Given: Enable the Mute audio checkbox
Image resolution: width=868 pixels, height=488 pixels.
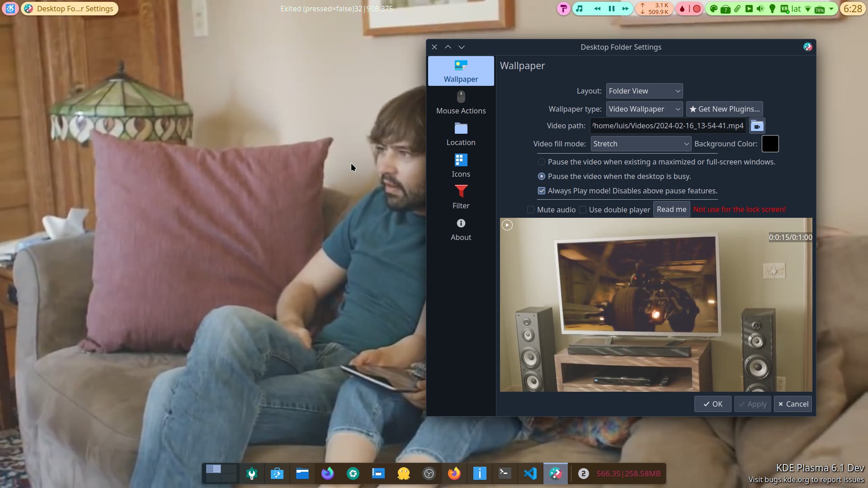Looking at the screenshot, I should tap(531, 210).
